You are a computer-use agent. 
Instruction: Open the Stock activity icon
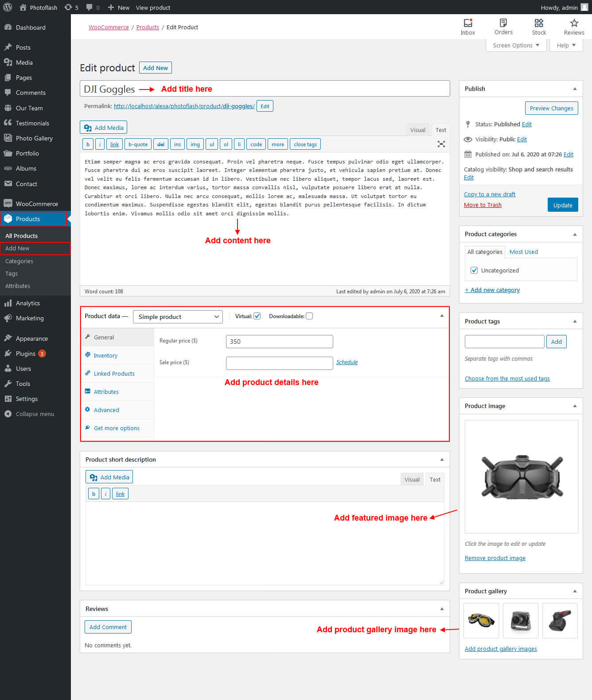point(539,27)
